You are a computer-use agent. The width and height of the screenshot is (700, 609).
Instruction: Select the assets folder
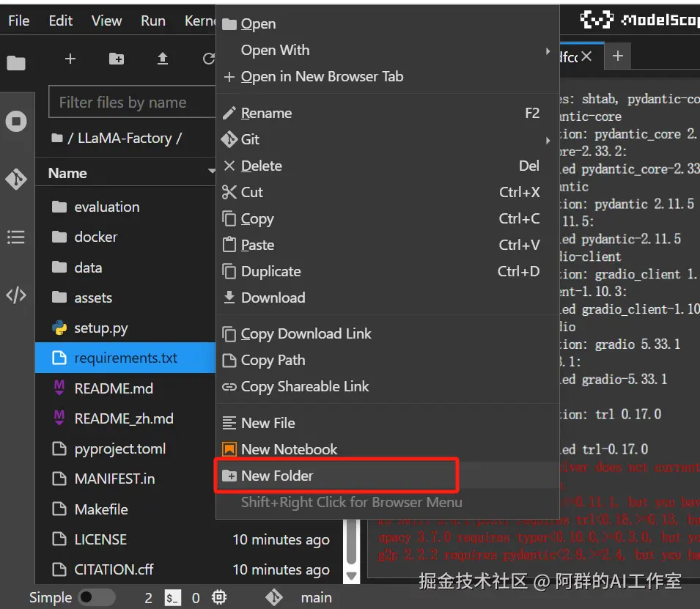125,298
